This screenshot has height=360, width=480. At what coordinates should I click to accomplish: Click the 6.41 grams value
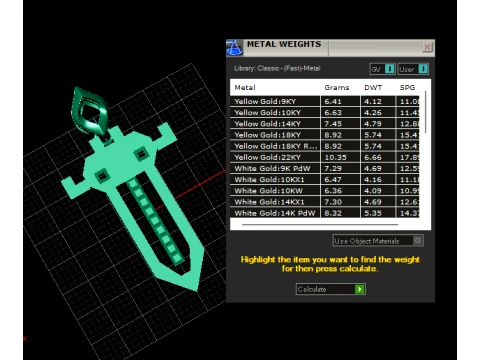(x=333, y=101)
